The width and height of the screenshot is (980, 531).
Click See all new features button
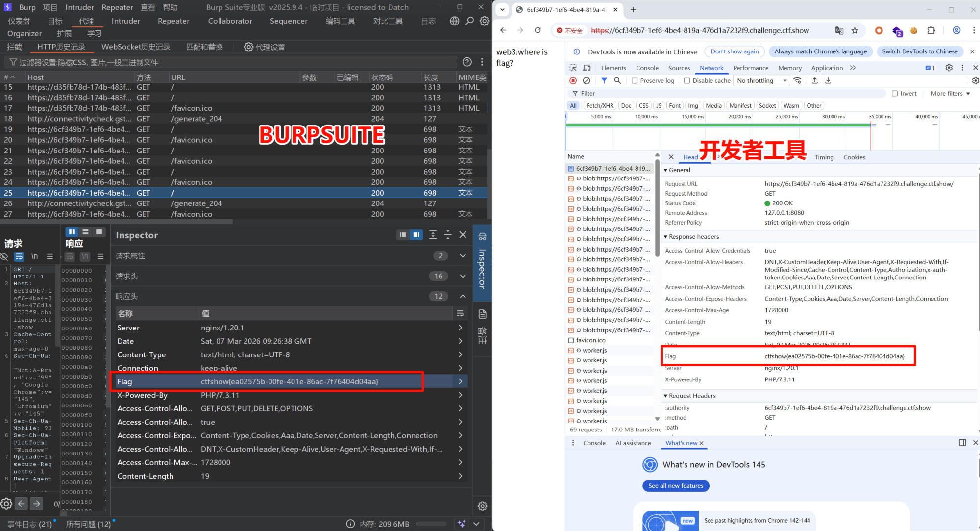[x=675, y=485]
